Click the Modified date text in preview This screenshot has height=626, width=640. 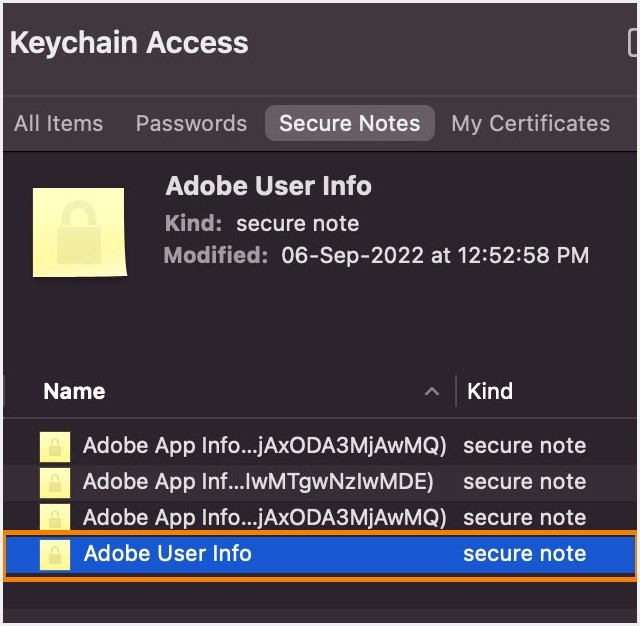(x=435, y=255)
